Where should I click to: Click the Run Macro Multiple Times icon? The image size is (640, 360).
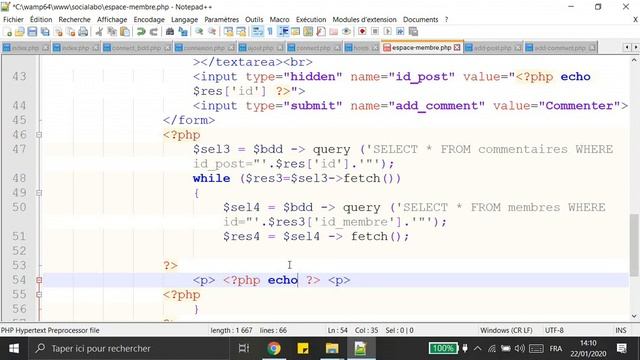pos(400,31)
